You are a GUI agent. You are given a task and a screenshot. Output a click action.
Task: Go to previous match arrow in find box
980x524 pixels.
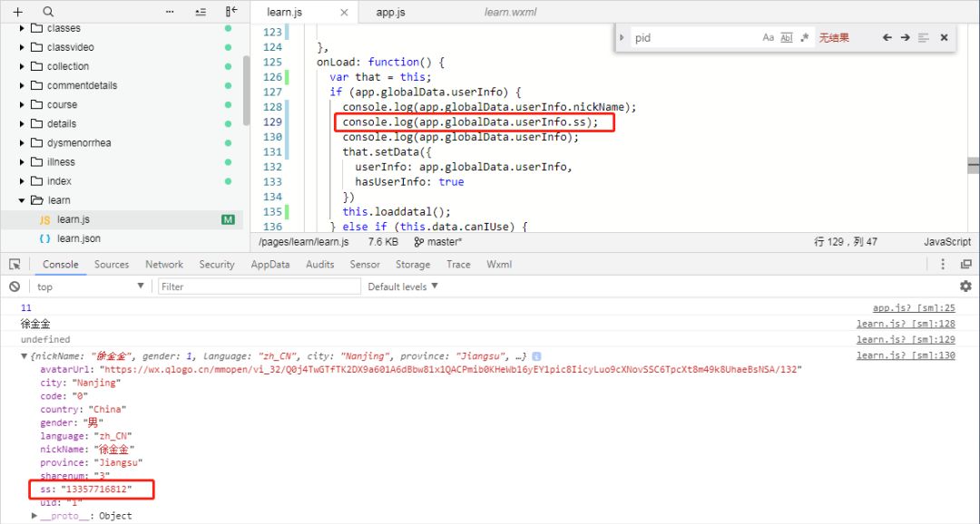point(887,37)
